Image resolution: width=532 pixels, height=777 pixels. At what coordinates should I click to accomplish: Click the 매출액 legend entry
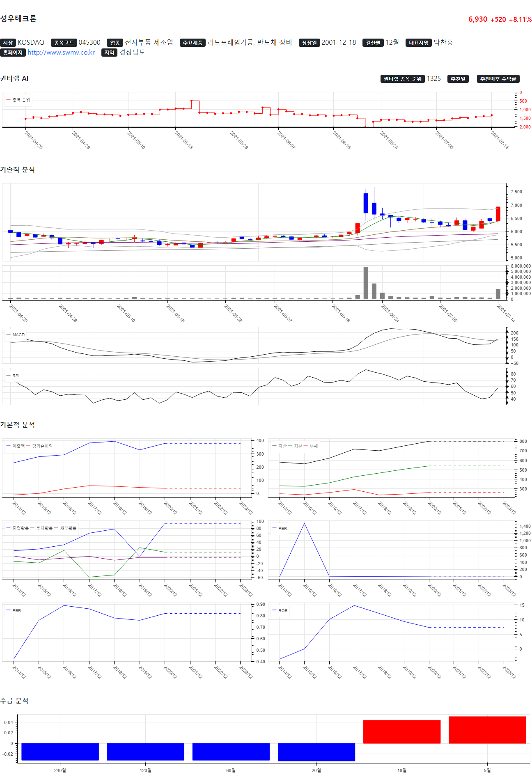16,446
